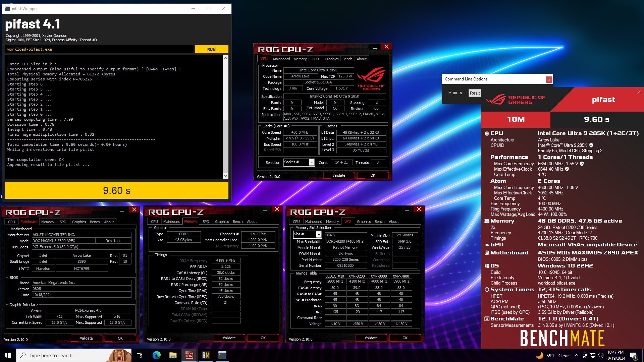Click the Module Size 24 GBytes field

pos(405,235)
